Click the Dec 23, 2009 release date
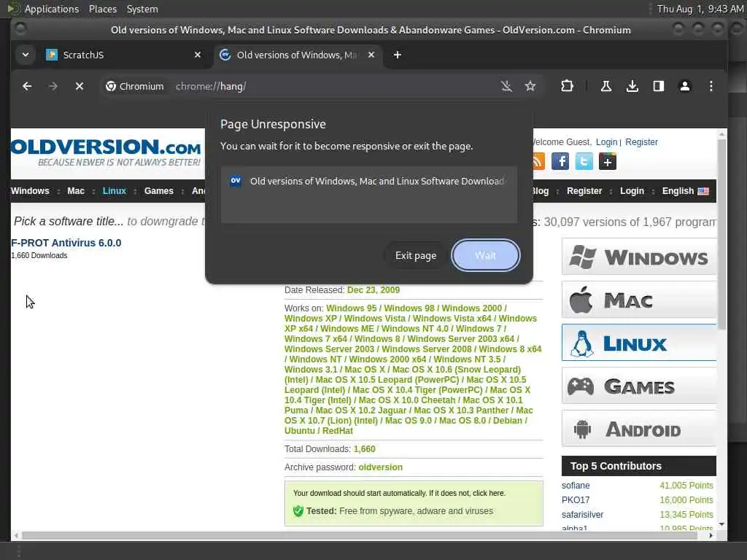The height and width of the screenshot is (560, 747). 373,290
